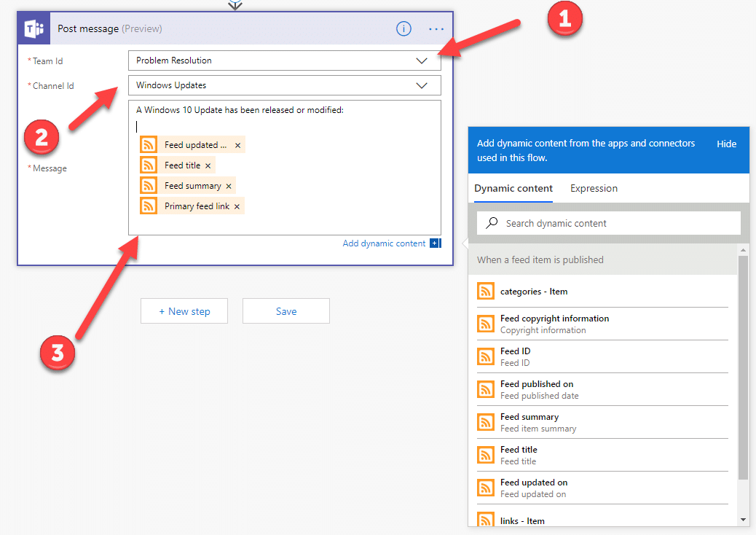The image size is (756, 535).
Task: Click the dynamic content list scrollbar
Action: [743, 367]
